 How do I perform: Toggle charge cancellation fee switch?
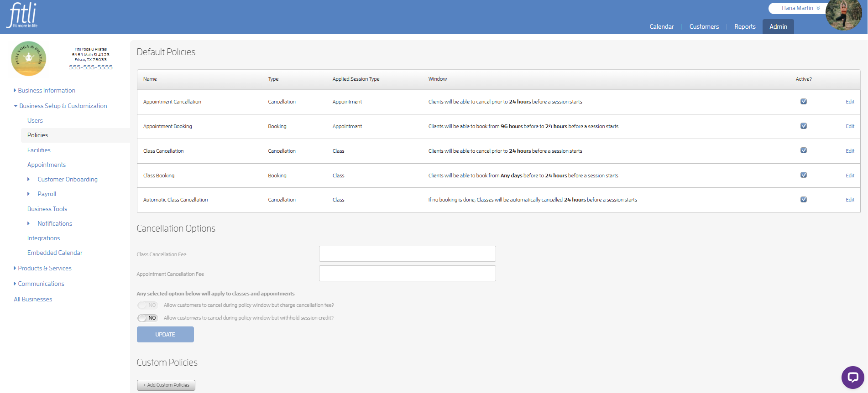(147, 305)
